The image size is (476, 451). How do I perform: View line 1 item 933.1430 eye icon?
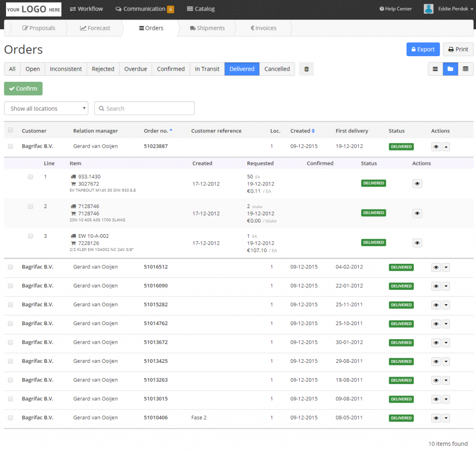click(x=417, y=183)
